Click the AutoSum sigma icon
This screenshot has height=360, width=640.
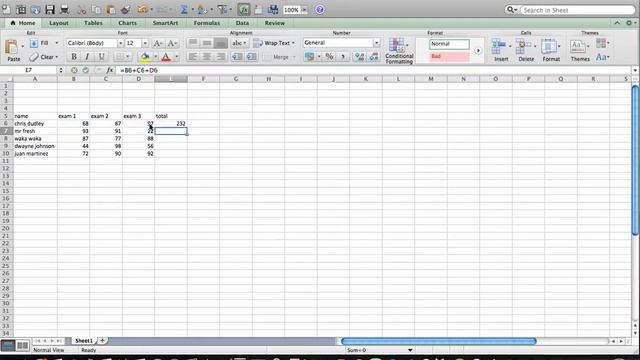click(x=184, y=9)
